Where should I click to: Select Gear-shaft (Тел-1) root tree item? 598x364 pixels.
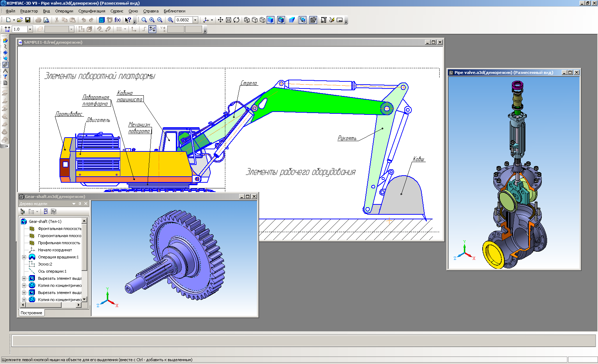point(45,221)
